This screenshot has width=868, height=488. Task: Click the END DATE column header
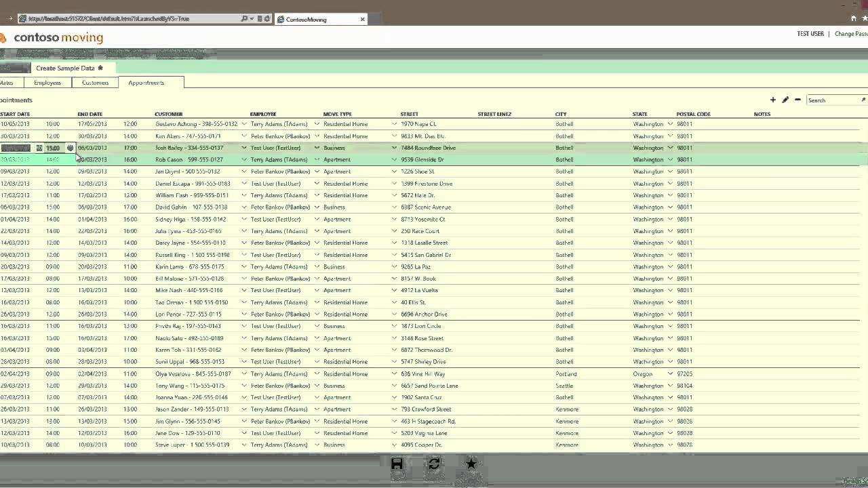point(90,114)
